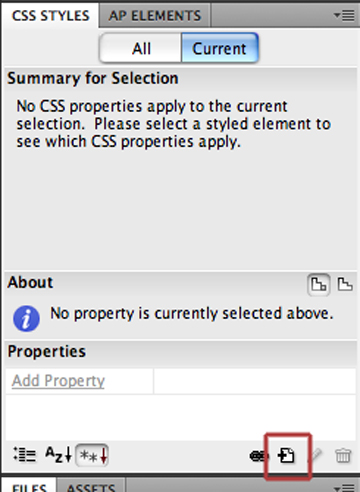Select the CSS STYLES tab
The height and width of the screenshot is (492, 360).
pyautogui.click(x=51, y=15)
